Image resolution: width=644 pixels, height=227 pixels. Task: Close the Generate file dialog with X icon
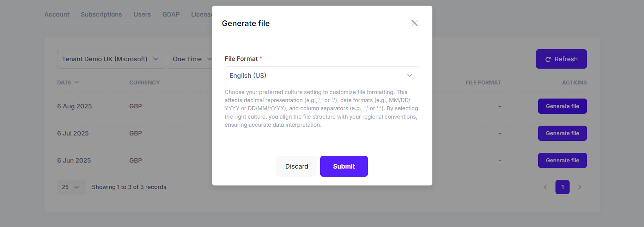(x=414, y=23)
